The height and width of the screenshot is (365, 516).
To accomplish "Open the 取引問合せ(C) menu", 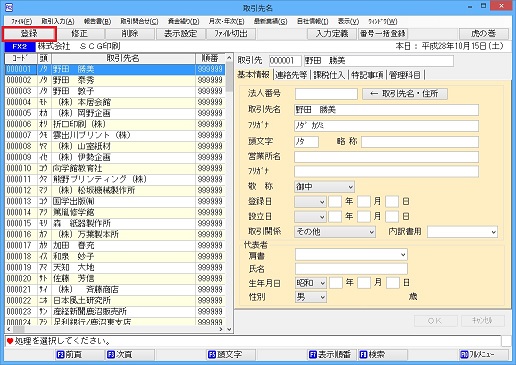I will [x=139, y=21].
